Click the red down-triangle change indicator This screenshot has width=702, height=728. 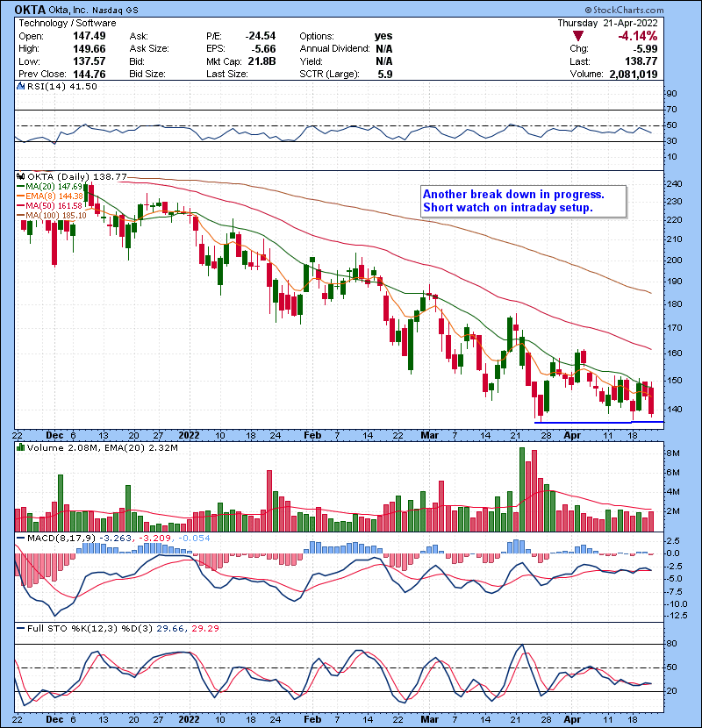(578, 36)
